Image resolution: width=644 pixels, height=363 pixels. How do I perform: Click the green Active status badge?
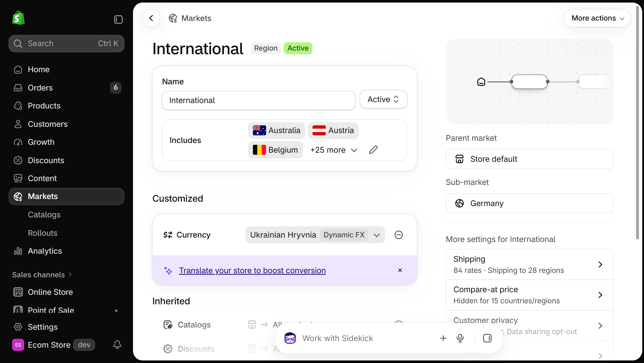coord(298,48)
